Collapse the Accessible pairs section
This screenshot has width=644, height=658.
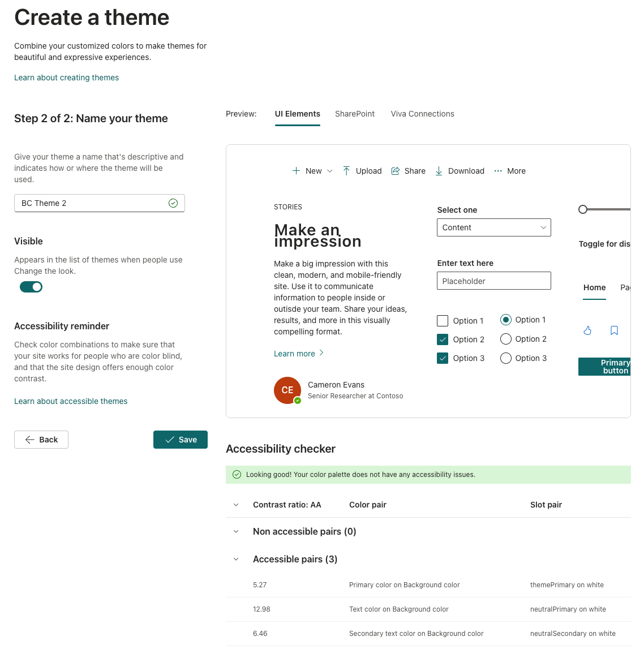click(x=236, y=559)
